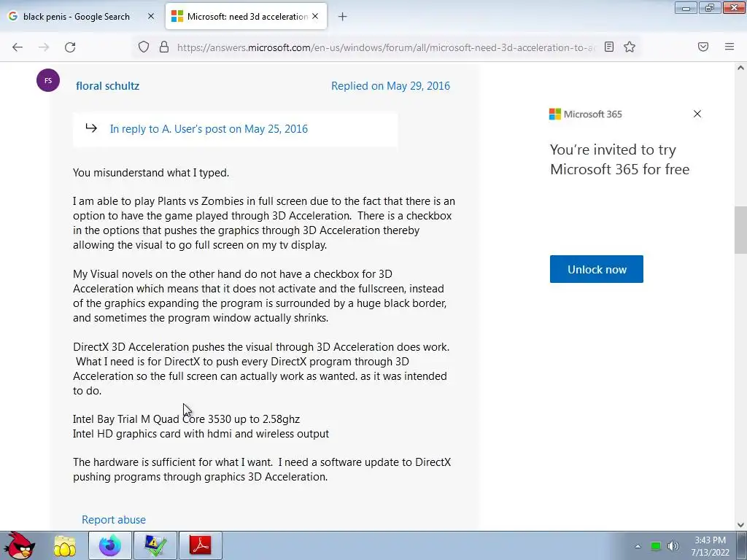Open floral schultz profile link
This screenshot has height=560, width=747.
108,86
